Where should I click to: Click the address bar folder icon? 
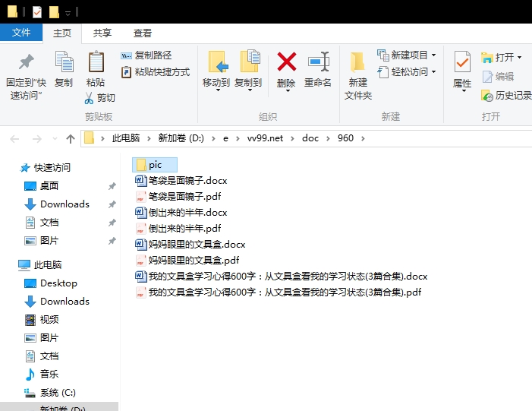tap(90, 138)
